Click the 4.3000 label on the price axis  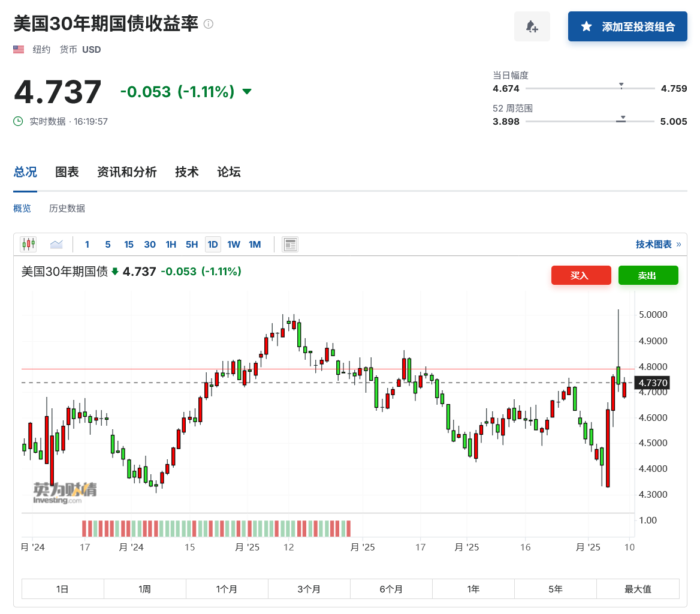653,494
